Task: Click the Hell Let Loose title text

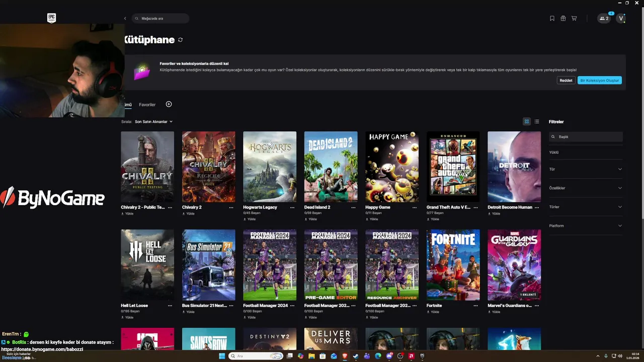Action: pos(134,305)
